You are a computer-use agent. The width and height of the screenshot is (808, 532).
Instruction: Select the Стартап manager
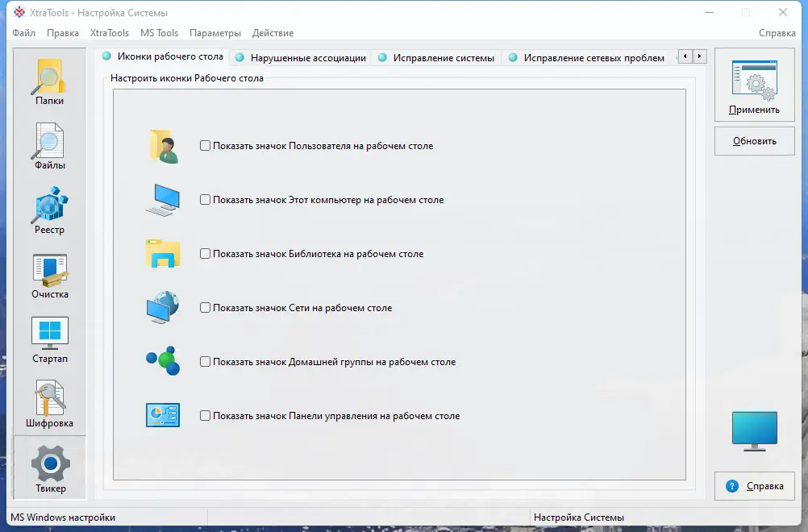[x=49, y=339]
